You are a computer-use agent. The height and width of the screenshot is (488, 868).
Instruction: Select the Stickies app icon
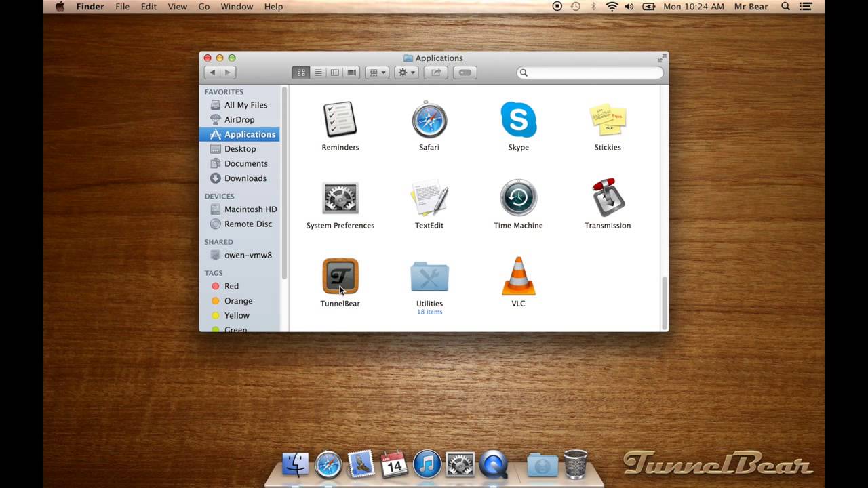click(608, 119)
